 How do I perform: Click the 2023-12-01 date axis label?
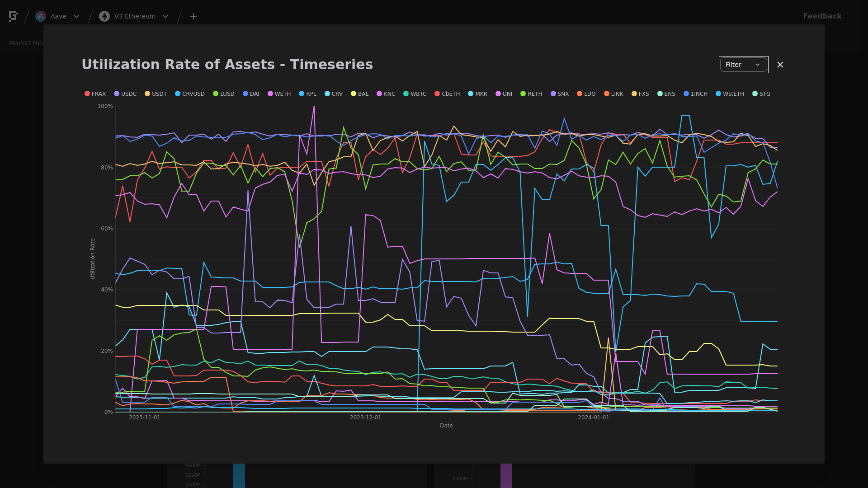click(x=365, y=418)
